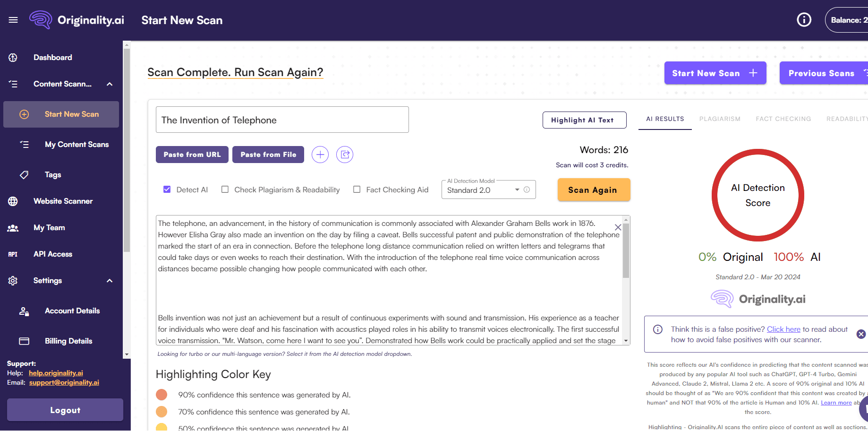Open the help.originality.ai support link
The height and width of the screenshot is (431, 868).
56,373
